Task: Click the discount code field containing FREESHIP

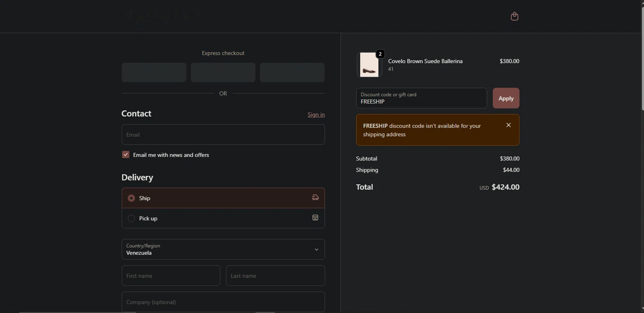Action: coord(421,98)
